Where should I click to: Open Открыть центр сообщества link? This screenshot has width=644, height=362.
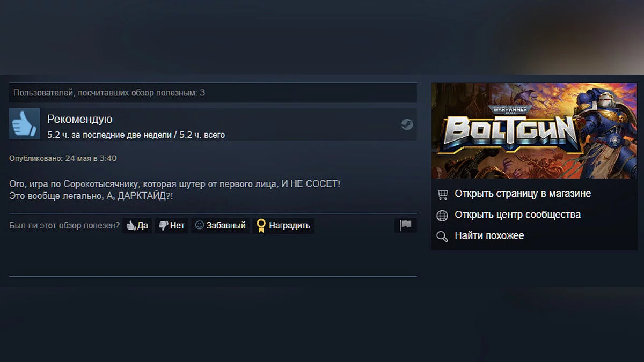click(517, 215)
